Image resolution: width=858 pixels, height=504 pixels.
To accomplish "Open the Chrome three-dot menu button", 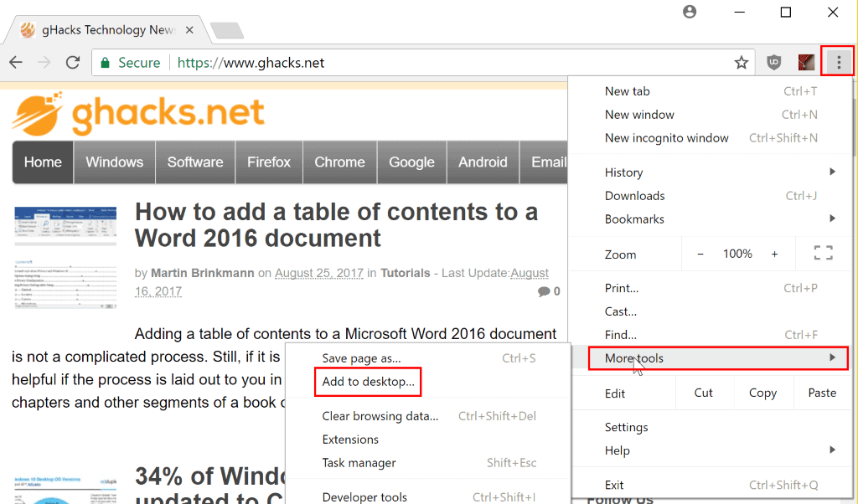I will click(838, 62).
